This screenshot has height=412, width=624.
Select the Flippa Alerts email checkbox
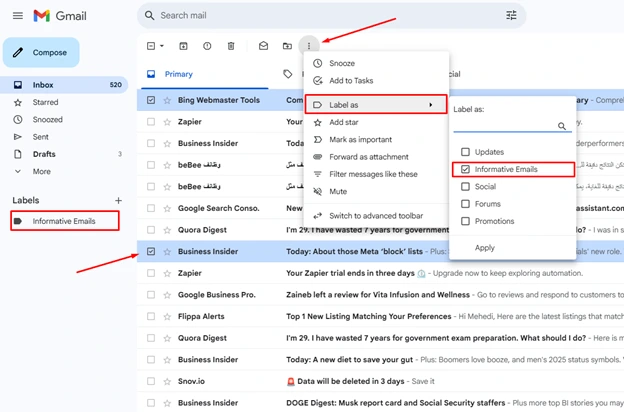click(x=151, y=316)
